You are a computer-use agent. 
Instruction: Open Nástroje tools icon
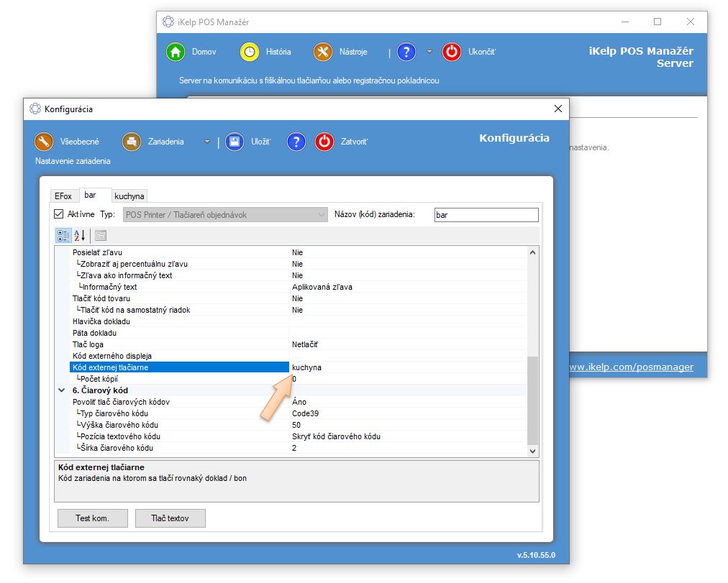click(323, 52)
